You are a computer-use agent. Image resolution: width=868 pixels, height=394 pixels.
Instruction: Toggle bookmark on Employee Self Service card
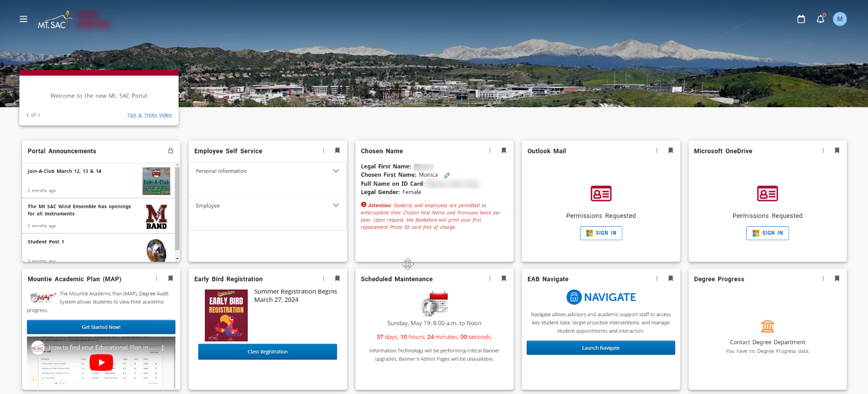tap(337, 151)
